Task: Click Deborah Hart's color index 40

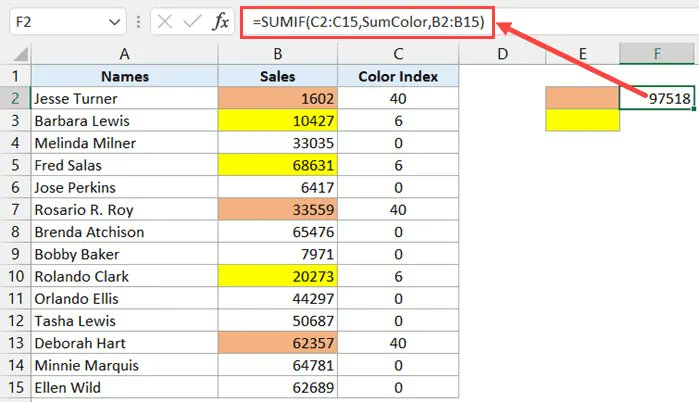Action: tap(398, 343)
